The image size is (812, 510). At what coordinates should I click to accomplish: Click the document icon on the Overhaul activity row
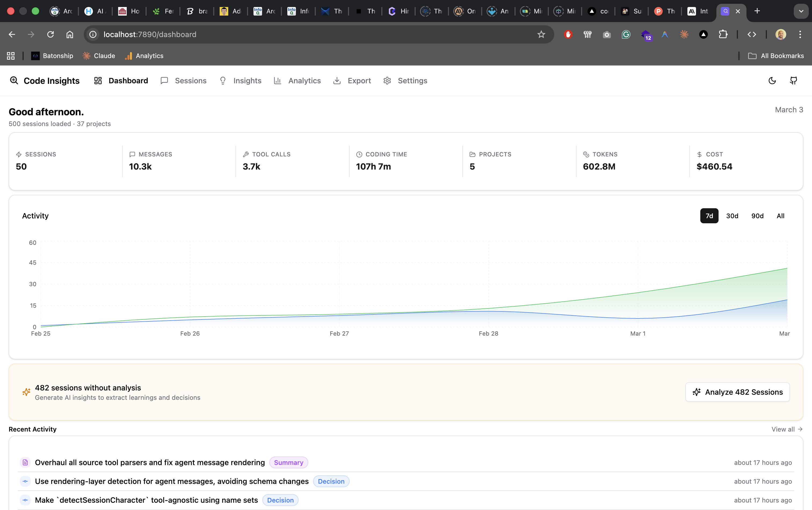(x=26, y=462)
